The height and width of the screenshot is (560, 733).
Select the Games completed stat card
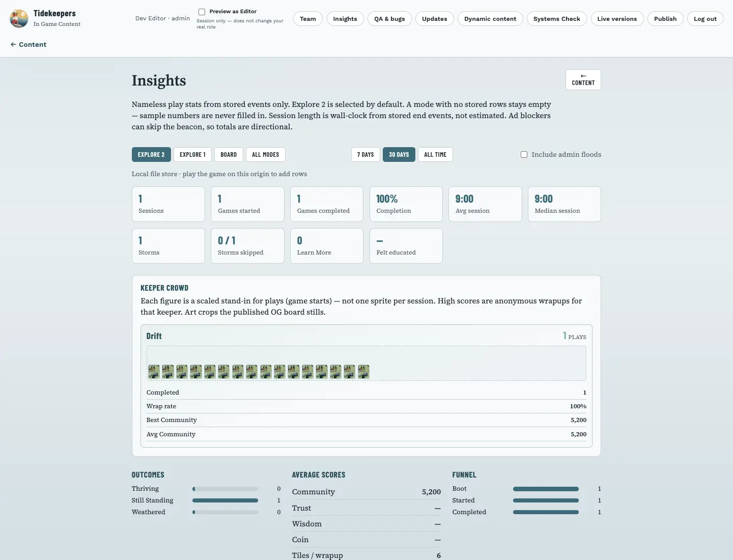tap(327, 204)
